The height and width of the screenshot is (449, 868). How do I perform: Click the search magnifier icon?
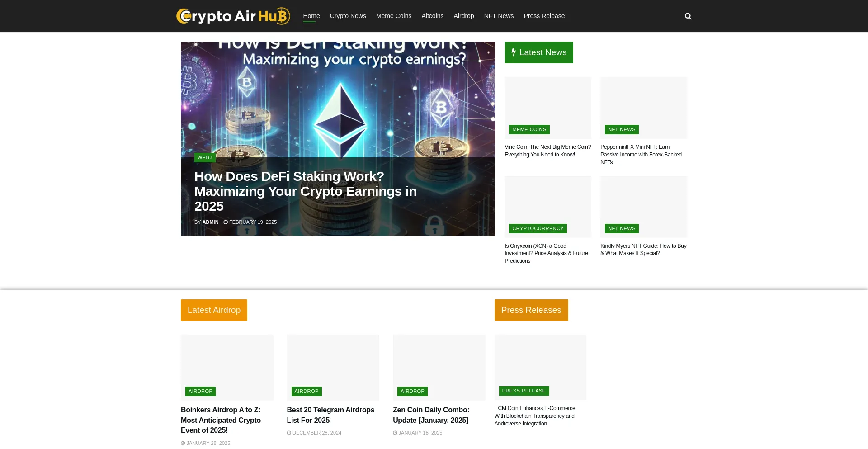click(688, 16)
